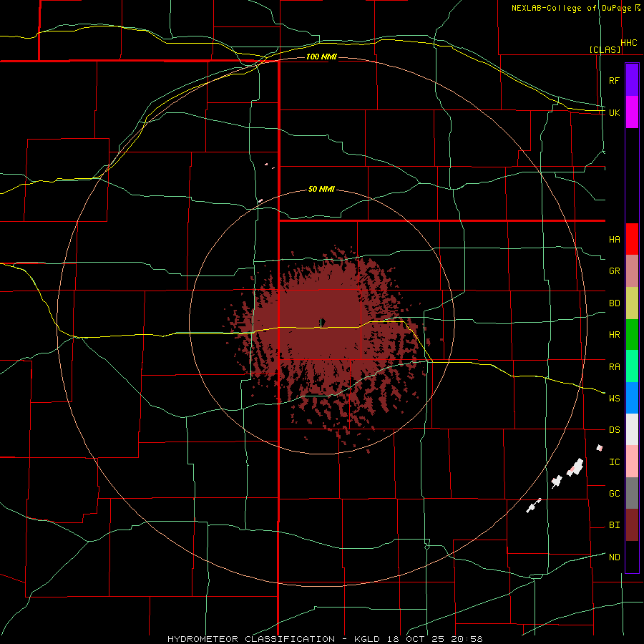Screen dimensions: 644x644
Task: Click the HA red legend swatch
Action: click(632, 239)
